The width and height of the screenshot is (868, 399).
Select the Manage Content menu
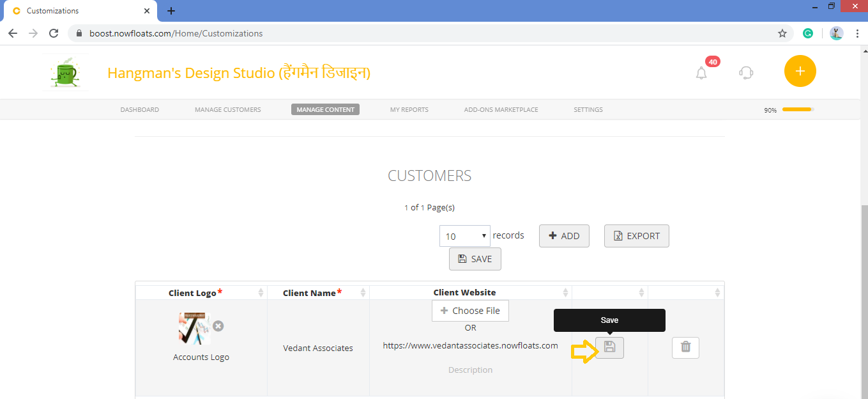(x=326, y=109)
